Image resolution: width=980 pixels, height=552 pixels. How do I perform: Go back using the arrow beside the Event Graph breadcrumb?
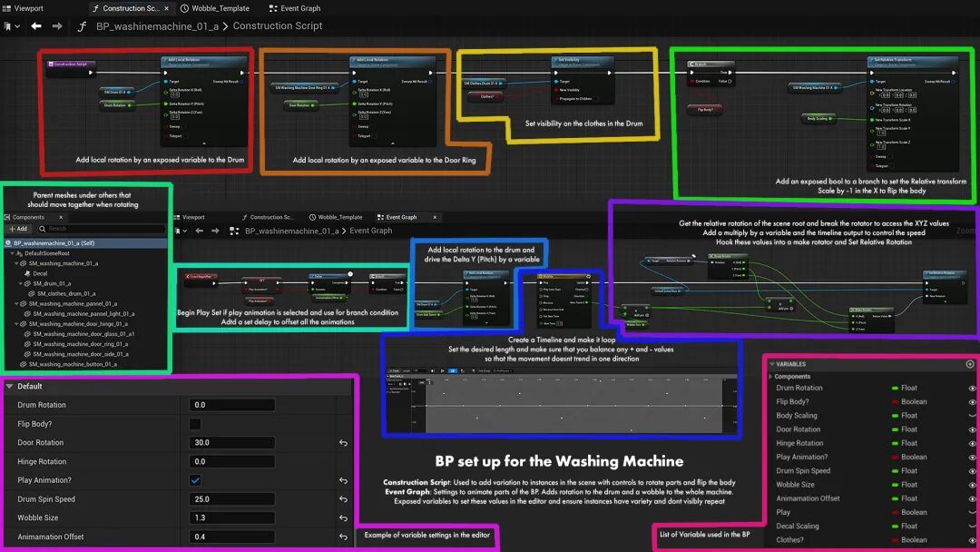[x=200, y=231]
